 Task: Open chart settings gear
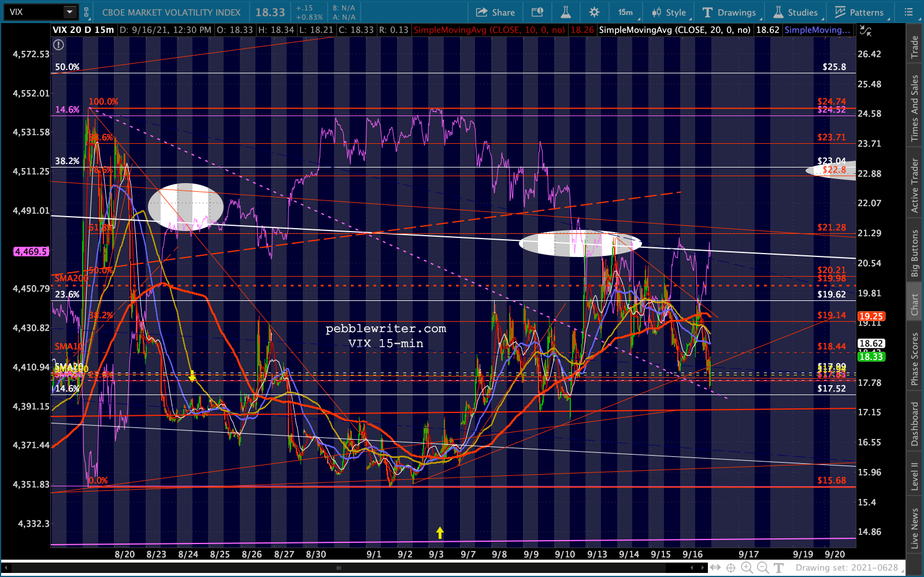594,12
